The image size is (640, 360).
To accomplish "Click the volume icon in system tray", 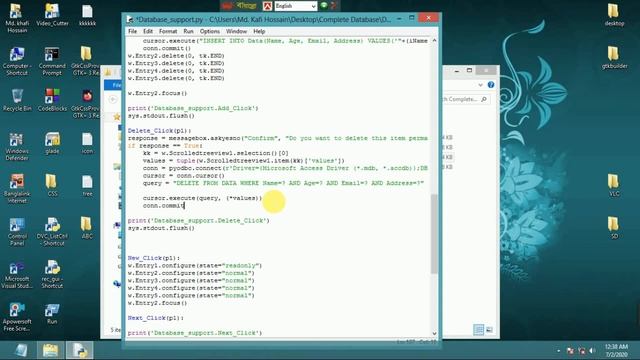I will tap(592, 351).
